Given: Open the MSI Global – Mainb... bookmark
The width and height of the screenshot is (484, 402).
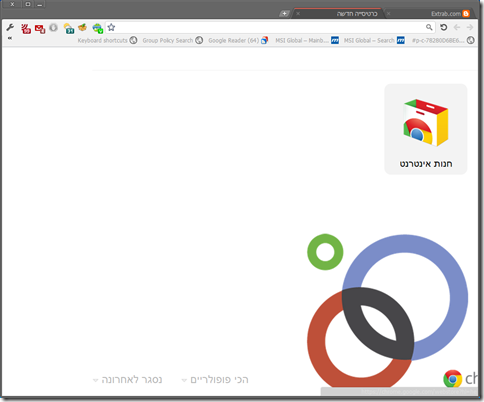Looking at the screenshot, I should (x=307, y=40).
